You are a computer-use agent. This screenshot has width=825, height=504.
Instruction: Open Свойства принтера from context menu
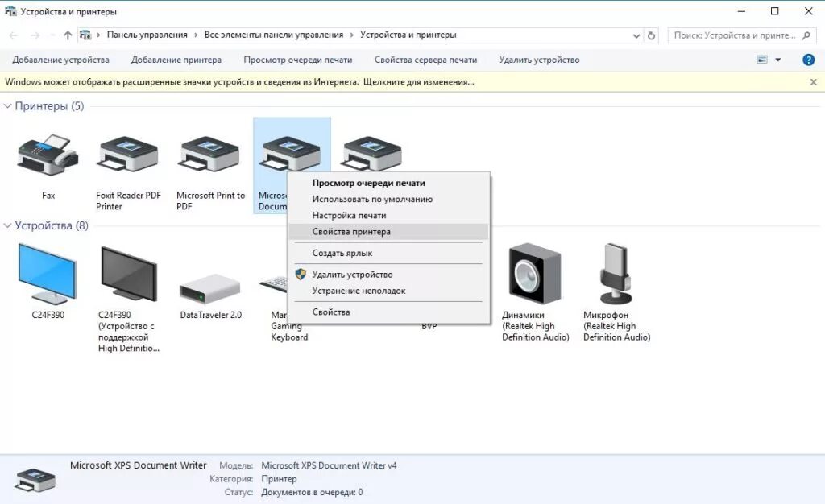click(389, 232)
